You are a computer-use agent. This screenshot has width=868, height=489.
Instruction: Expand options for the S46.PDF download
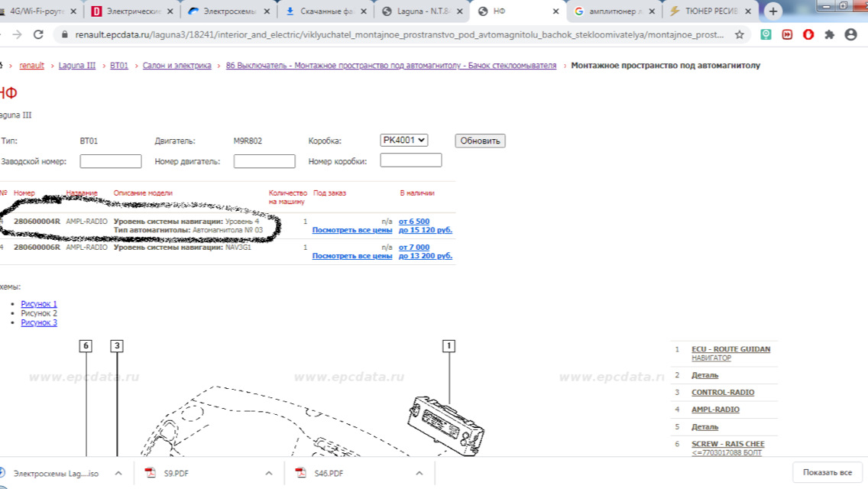point(419,474)
